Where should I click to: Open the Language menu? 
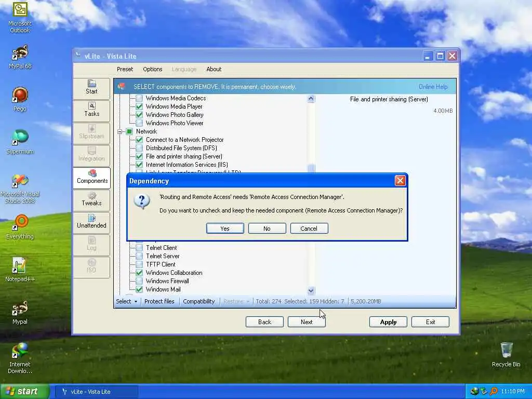click(x=184, y=69)
